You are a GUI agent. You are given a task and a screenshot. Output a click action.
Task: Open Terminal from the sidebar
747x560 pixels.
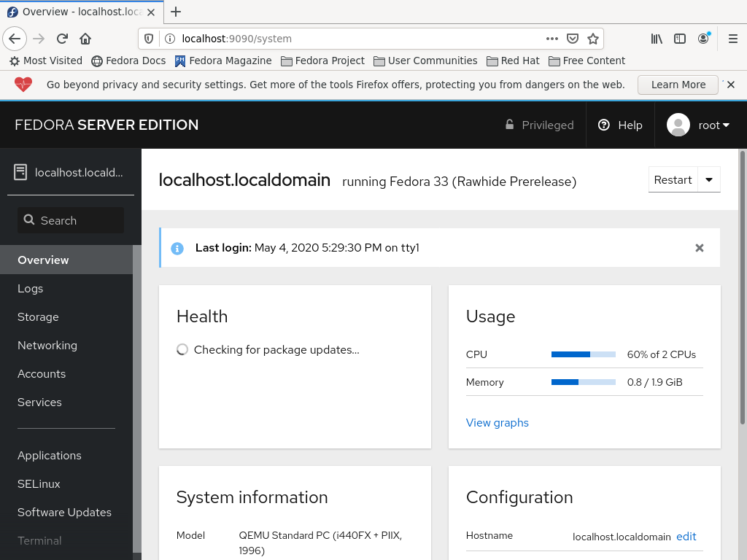pyautogui.click(x=66, y=541)
